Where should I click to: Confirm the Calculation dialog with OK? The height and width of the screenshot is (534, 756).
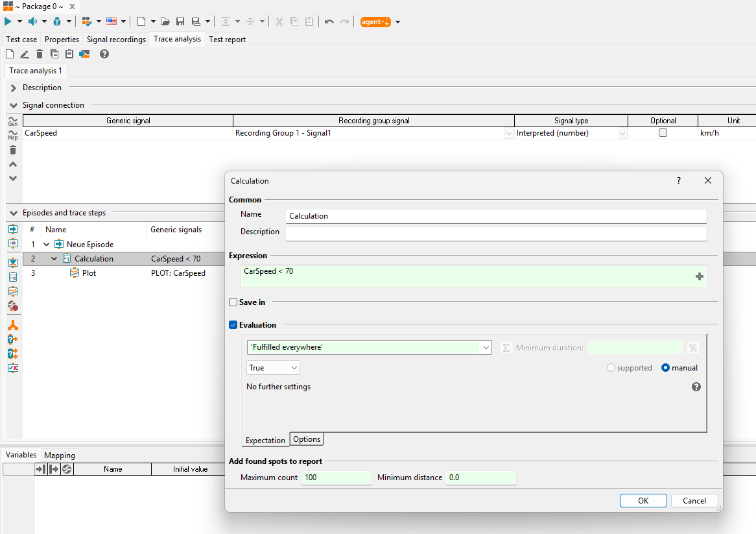click(643, 501)
